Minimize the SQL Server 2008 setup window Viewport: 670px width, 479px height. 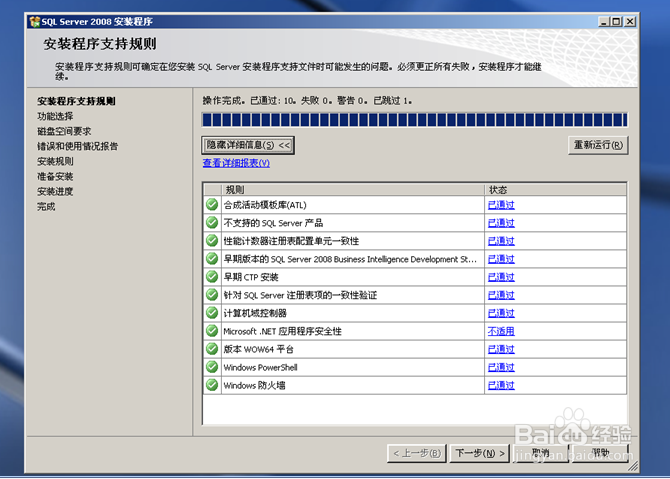tap(604, 21)
